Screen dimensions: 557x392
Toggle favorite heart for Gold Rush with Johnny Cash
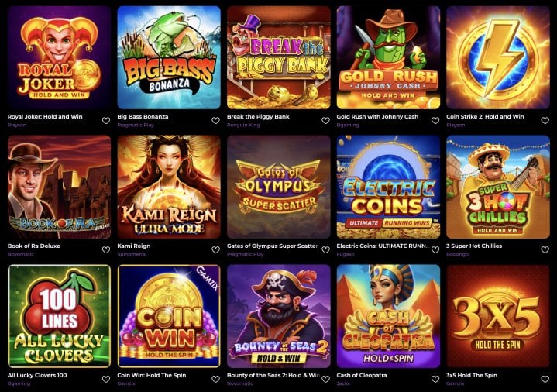pos(435,121)
